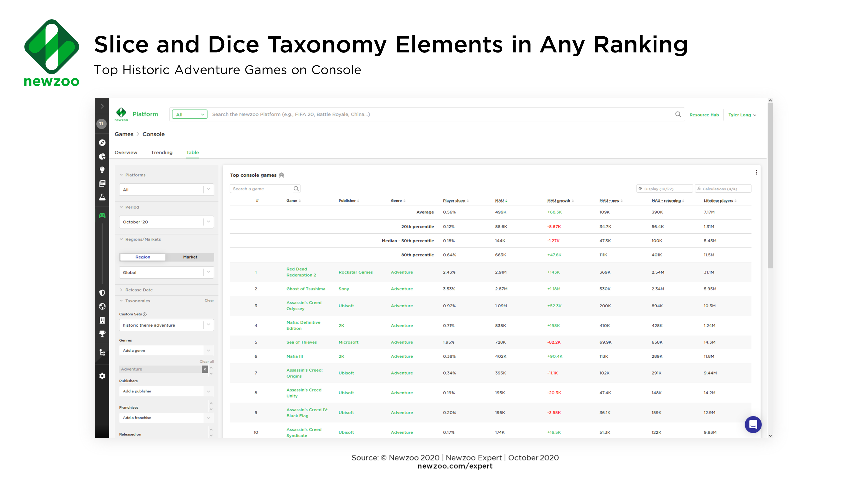
Task: Open the chat support bubble
Action: click(753, 424)
